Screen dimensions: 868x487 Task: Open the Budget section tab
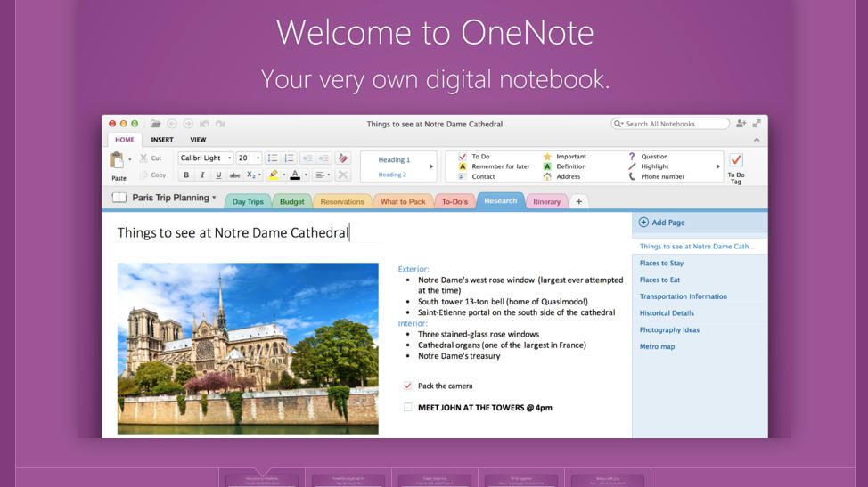(291, 202)
